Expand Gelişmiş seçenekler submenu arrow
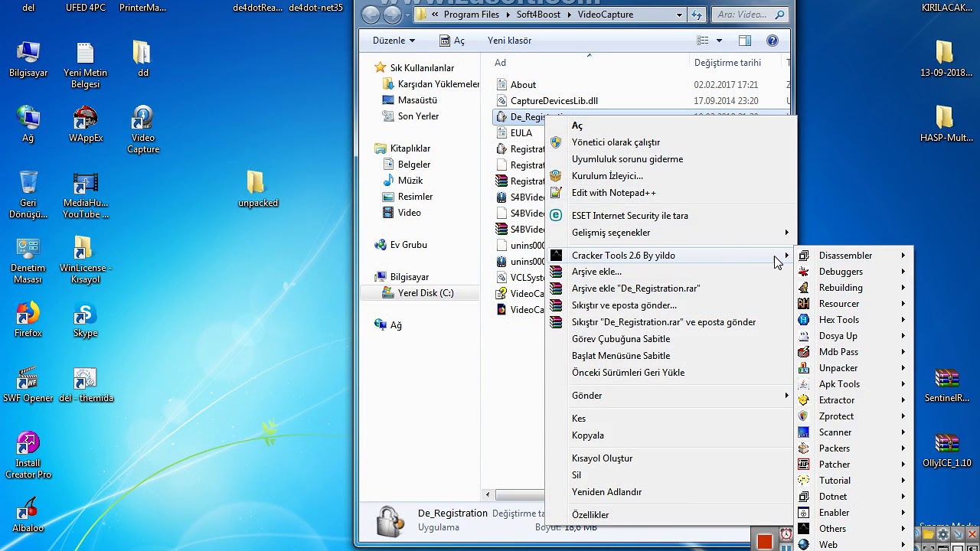This screenshot has width=980, height=551. pyautogui.click(x=786, y=233)
